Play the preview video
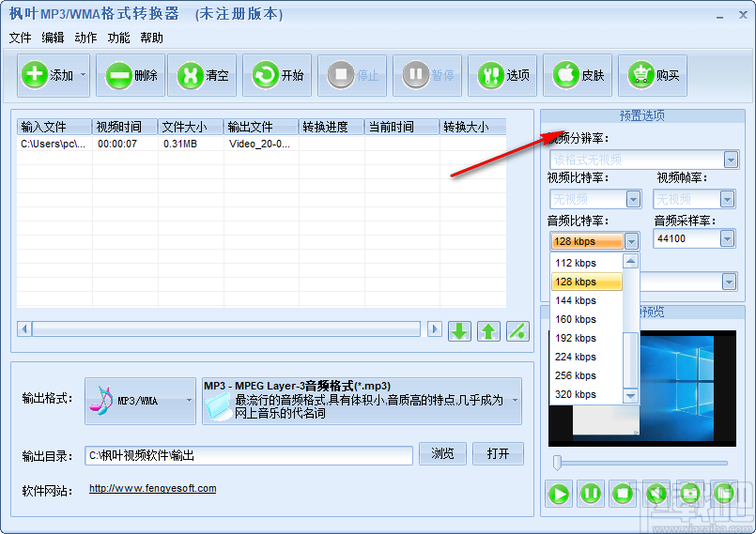This screenshot has height=534, width=756. click(560, 494)
